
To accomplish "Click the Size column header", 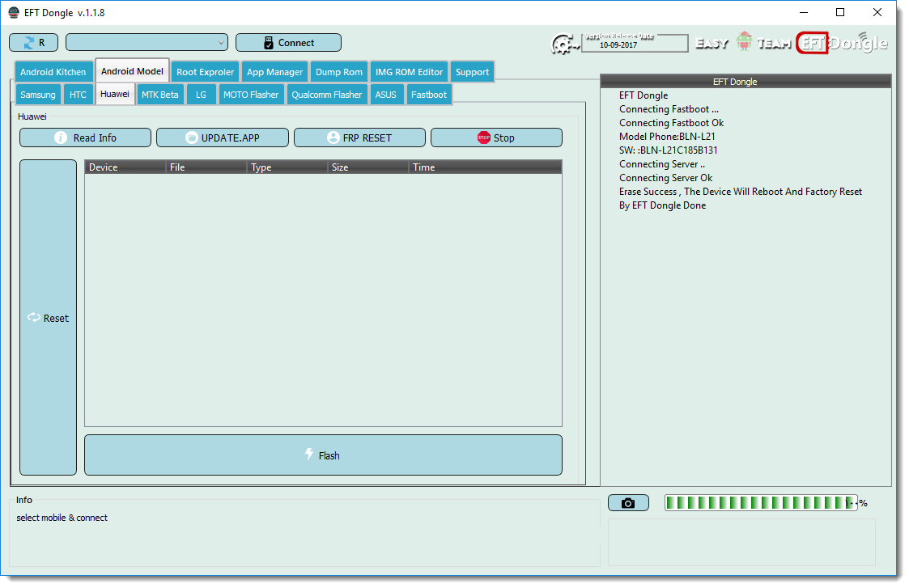I will 367,167.
